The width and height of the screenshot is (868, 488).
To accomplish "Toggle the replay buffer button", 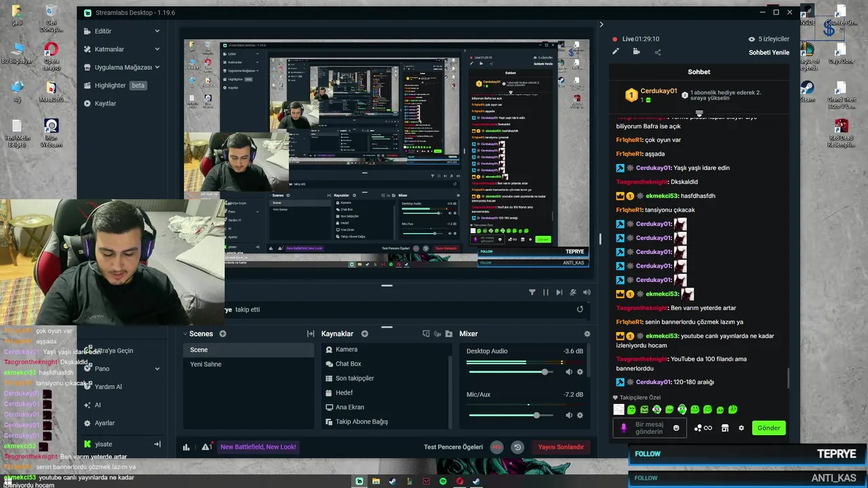I will 517,447.
